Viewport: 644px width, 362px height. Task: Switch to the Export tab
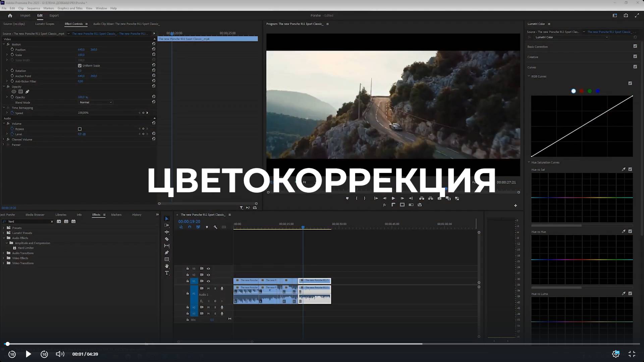coord(54,15)
